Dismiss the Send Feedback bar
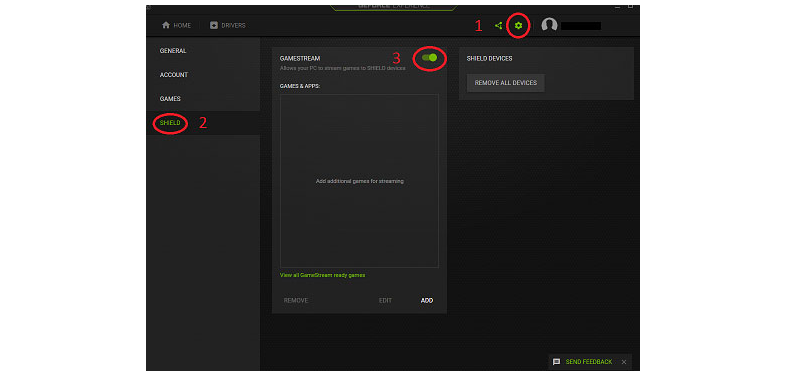 [624, 361]
